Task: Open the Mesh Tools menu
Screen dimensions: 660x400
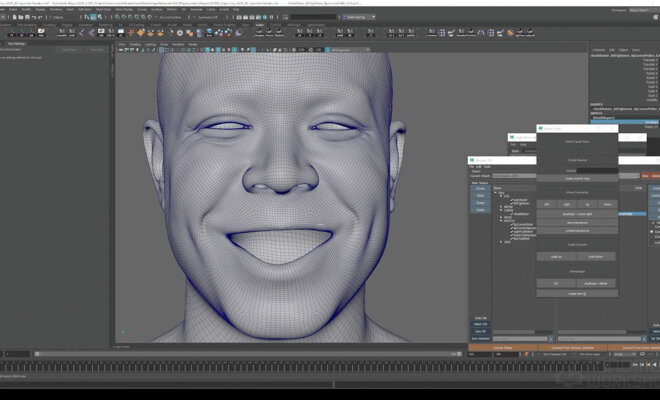Action: 103,9
